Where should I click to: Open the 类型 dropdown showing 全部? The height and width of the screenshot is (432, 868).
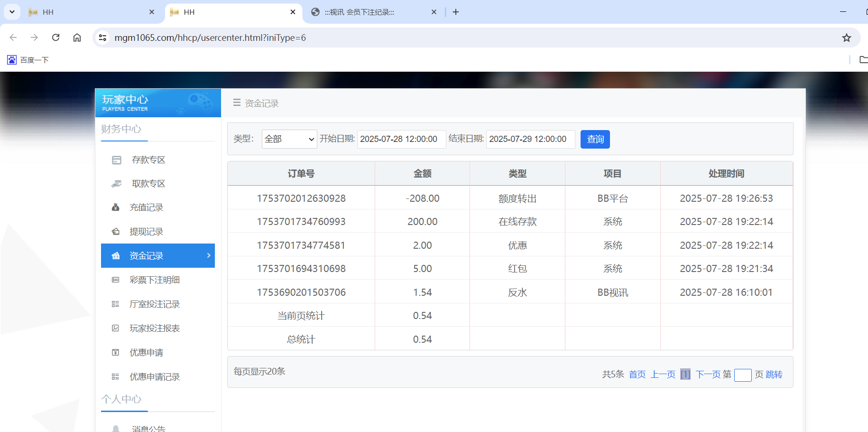[x=289, y=139]
